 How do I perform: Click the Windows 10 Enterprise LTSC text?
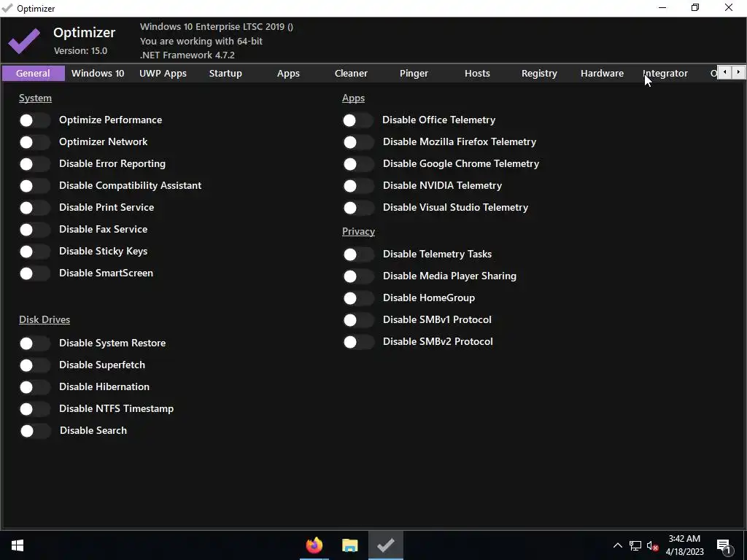217,27
